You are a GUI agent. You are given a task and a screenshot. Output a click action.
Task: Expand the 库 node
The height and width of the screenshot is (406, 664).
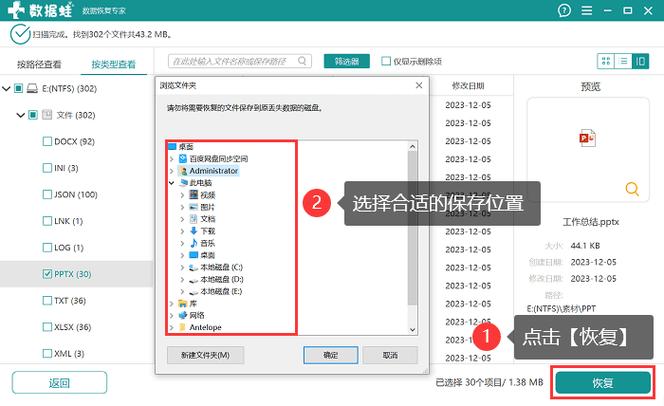pos(172,304)
